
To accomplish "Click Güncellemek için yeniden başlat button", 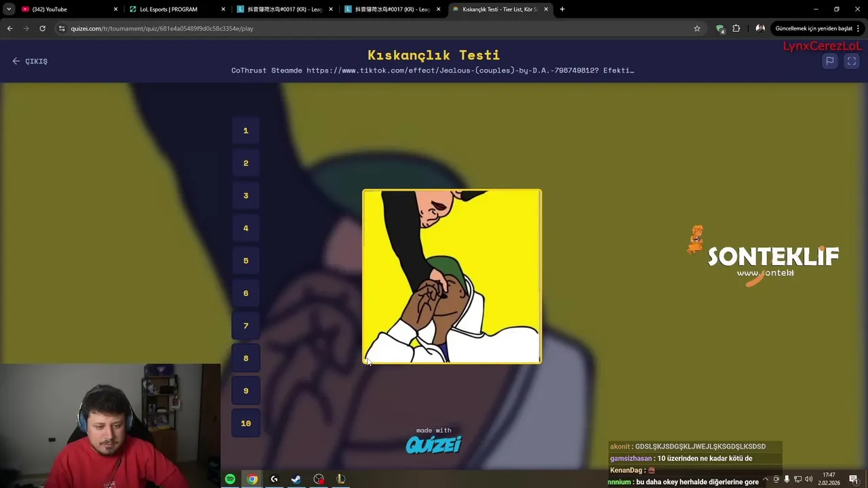I will [x=813, y=28].
